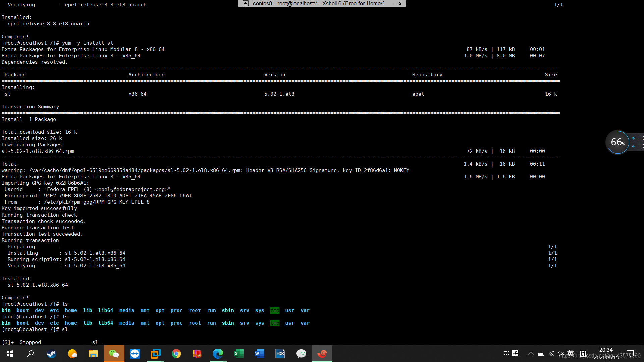
Task: Switch to VMware Workstation in taskbar
Action: [x=156, y=354]
